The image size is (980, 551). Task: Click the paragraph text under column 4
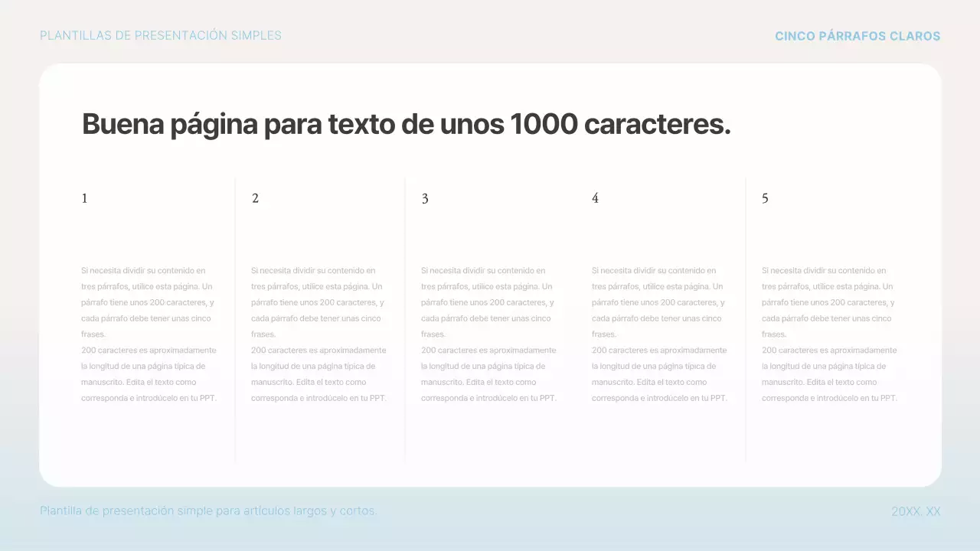point(659,334)
